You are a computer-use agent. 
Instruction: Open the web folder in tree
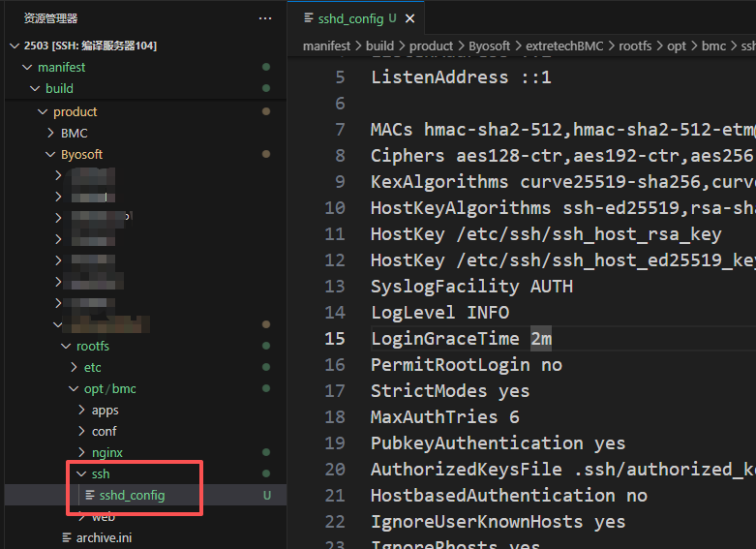103,517
